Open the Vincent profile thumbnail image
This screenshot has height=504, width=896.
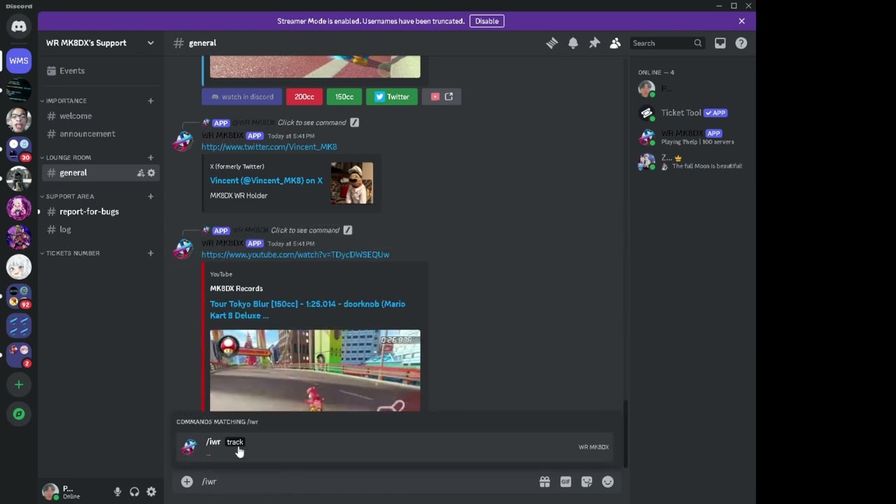click(352, 183)
